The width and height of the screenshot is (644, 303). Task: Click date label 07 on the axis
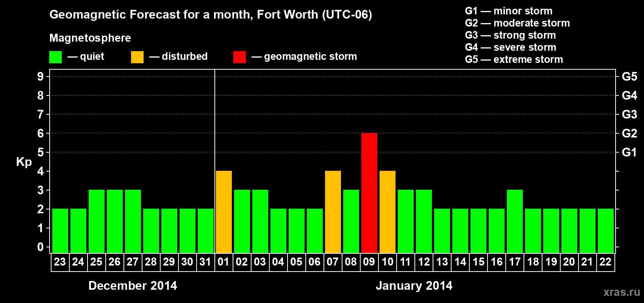click(x=333, y=262)
